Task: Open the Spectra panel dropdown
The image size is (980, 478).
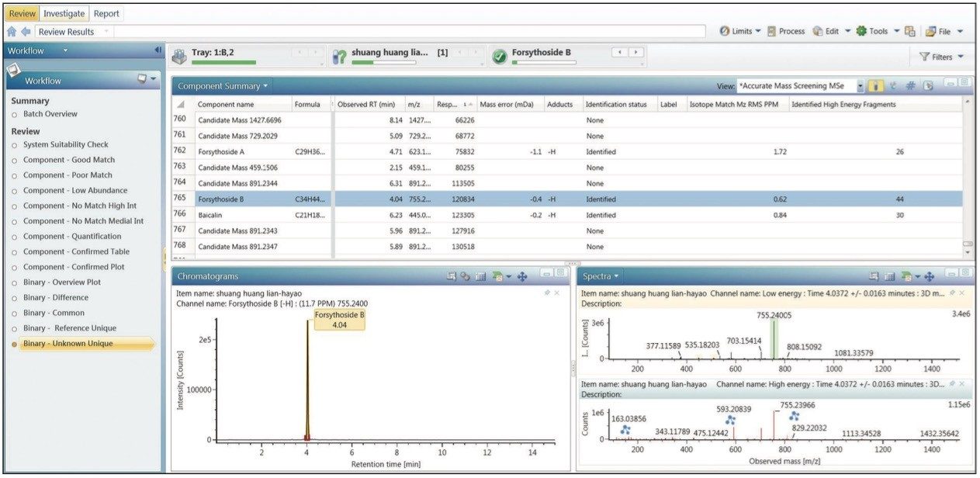Action: (616, 276)
